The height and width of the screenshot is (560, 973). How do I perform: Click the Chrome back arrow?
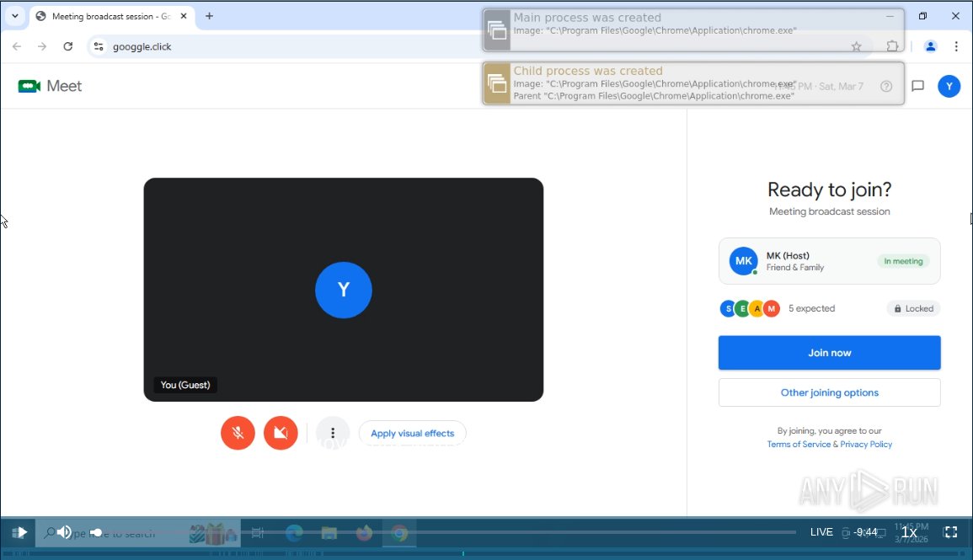(x=17, y=46)
